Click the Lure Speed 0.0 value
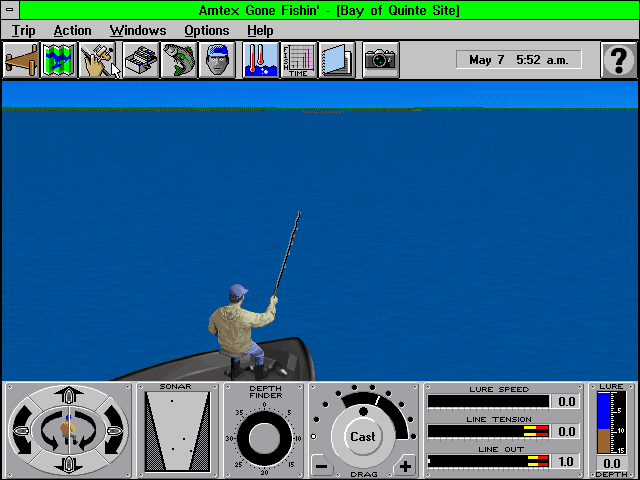The height and width of the screenshot is (480, 640). pyautogui.click(x=566, y=401)
